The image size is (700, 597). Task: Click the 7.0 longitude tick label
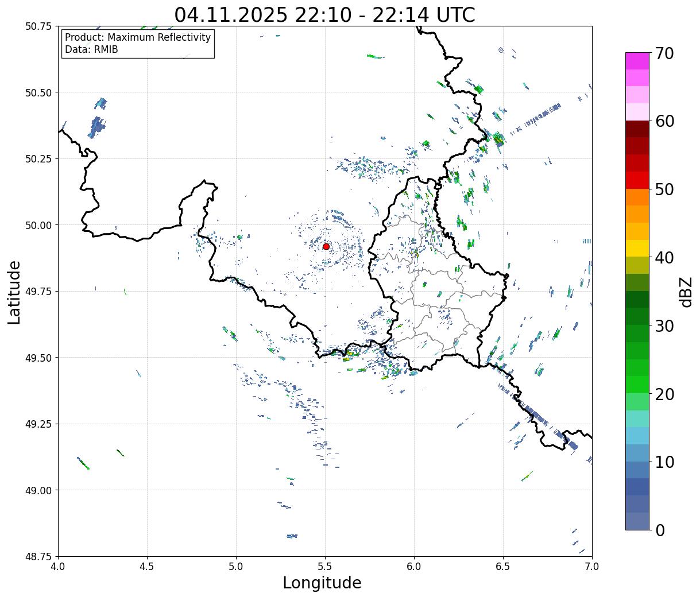point(591,566)
